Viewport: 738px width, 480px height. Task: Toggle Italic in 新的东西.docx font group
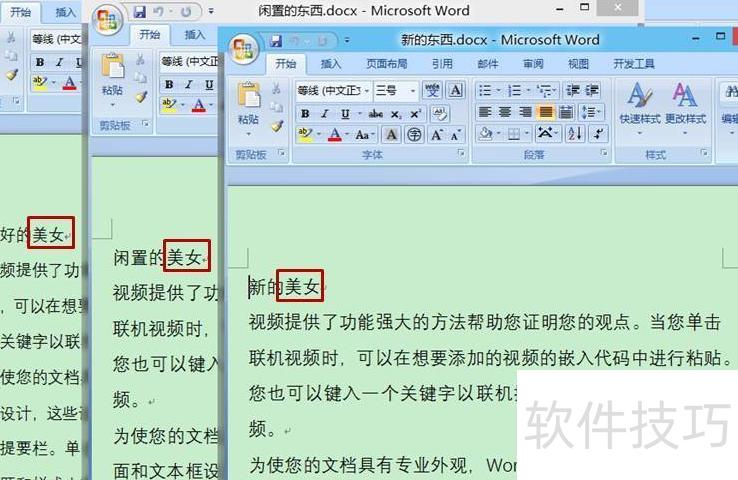pos(324,113)
